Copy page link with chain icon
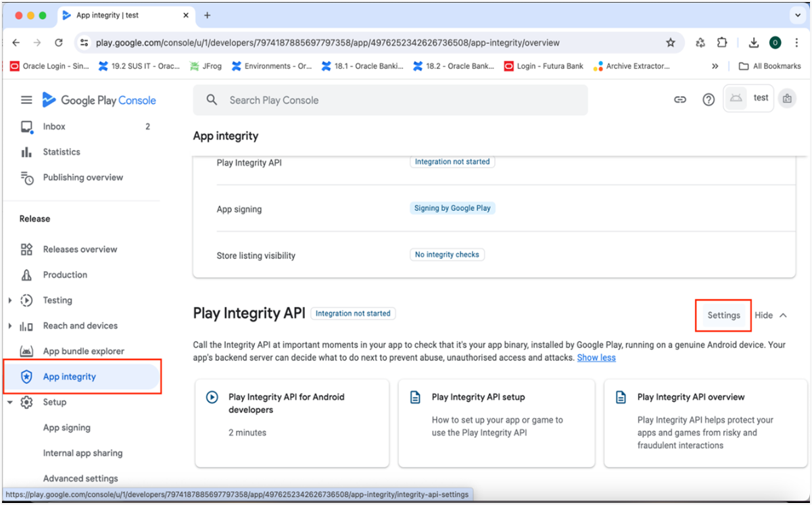Image resolution: width=812 pixels, height=505 pixels. [x=680, y=99]
